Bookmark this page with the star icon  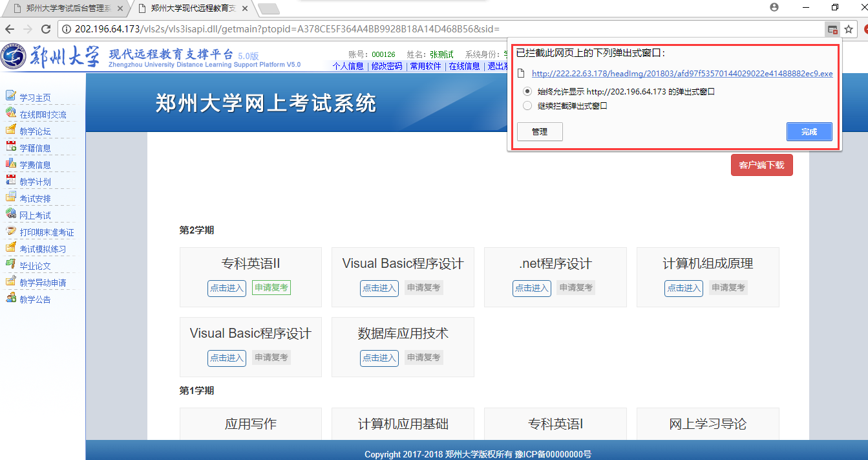coord(849,29)
